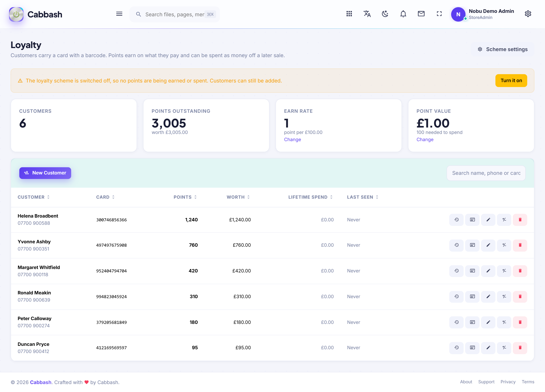This screenshot has height=392, width=545.
Task: Sort table by Lifetime Spend column
Action: 311,197
